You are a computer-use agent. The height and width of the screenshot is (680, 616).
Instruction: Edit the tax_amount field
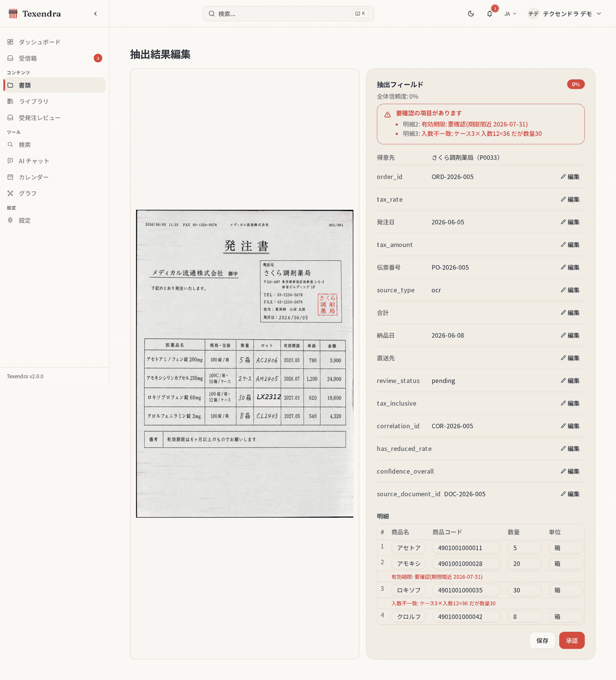570,245
